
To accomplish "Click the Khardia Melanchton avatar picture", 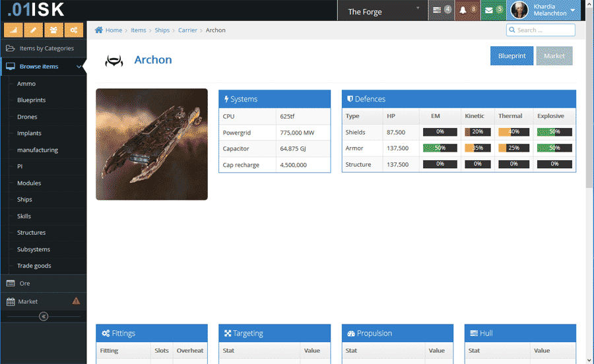I will 519,10.
